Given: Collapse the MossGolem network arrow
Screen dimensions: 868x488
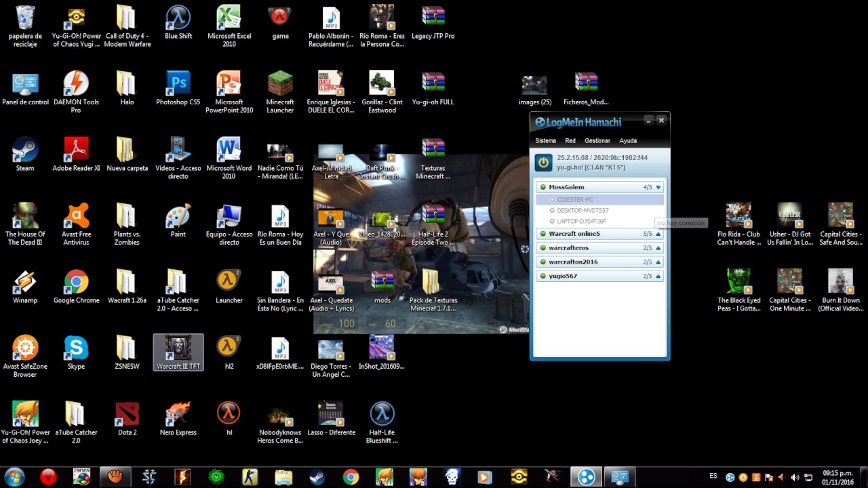Looking at the screenshot, I should pyautogui.click(x=658, y=187).
